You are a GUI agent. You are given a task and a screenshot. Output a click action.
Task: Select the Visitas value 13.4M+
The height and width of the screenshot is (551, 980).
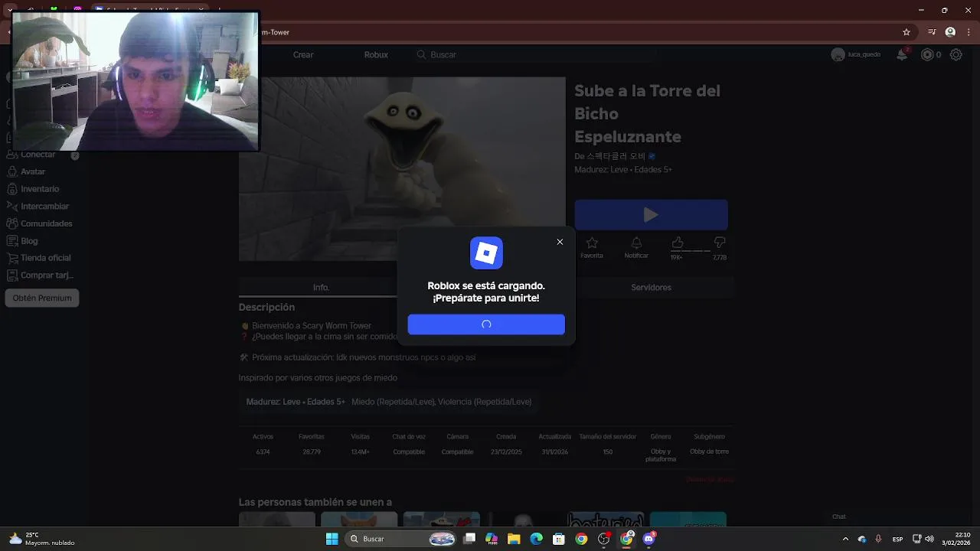(x=360, y=452)
